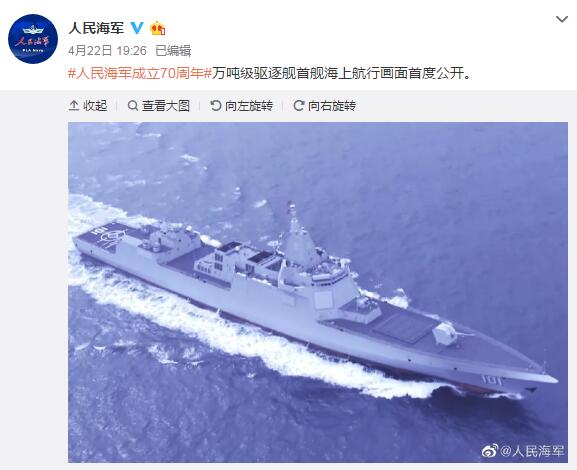Open the 人民海军 account name link
This screenshot has width=577, height=470.
coord(96,28)
